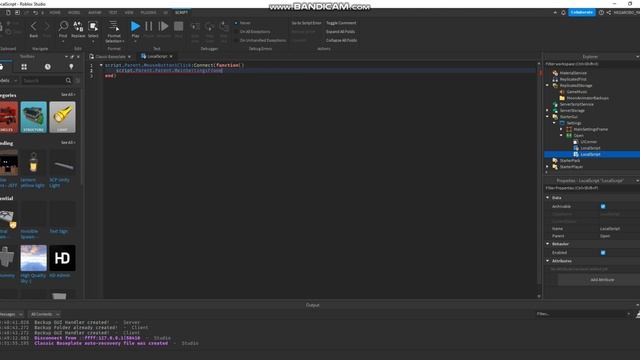This screenshot has width=640, height=360.
Task: Close the LocalScript editor tab
Action: [171, 57]
